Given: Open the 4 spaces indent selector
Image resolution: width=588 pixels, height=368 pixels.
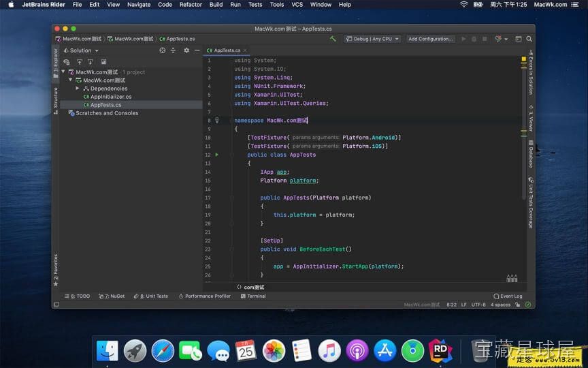Looking at the screenshot, I should pos(500,305).
